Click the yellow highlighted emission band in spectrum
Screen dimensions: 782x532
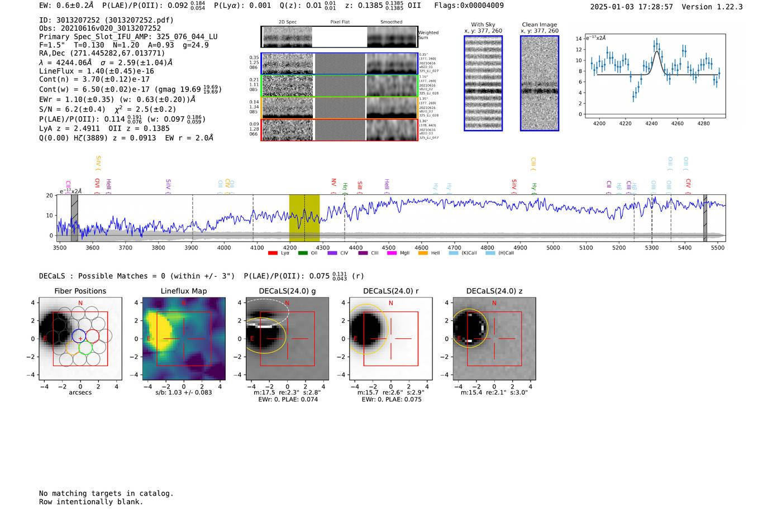[x=304, y=218]
